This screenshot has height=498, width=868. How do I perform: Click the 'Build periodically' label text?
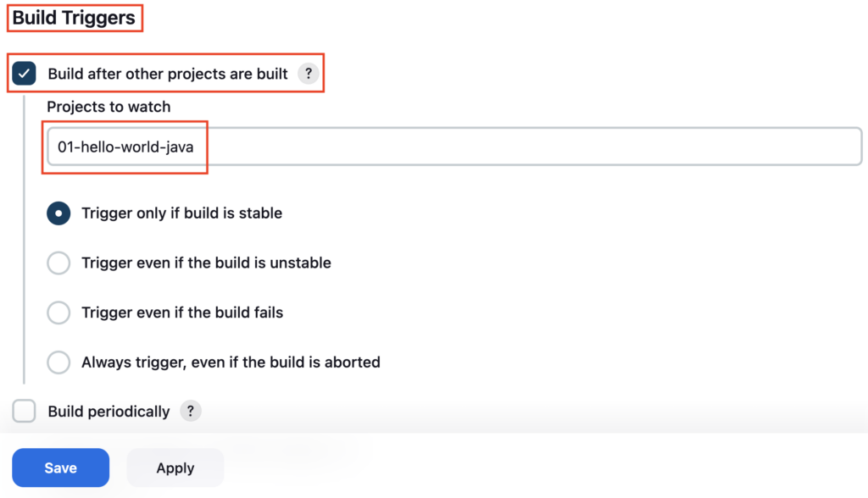108,412
